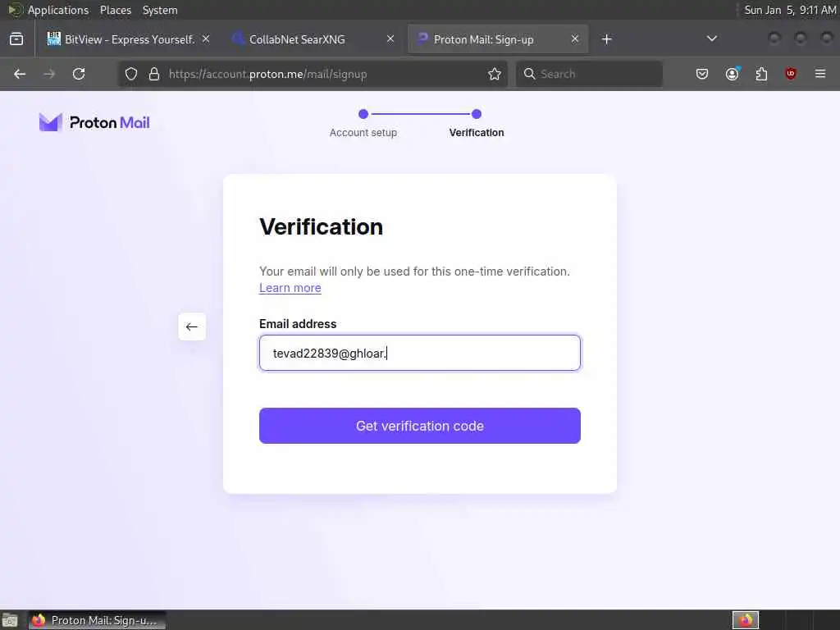Screen dimensions: 840x630
Task: Click the clock showing Sun Jan 5
Action: click(790, 10)
